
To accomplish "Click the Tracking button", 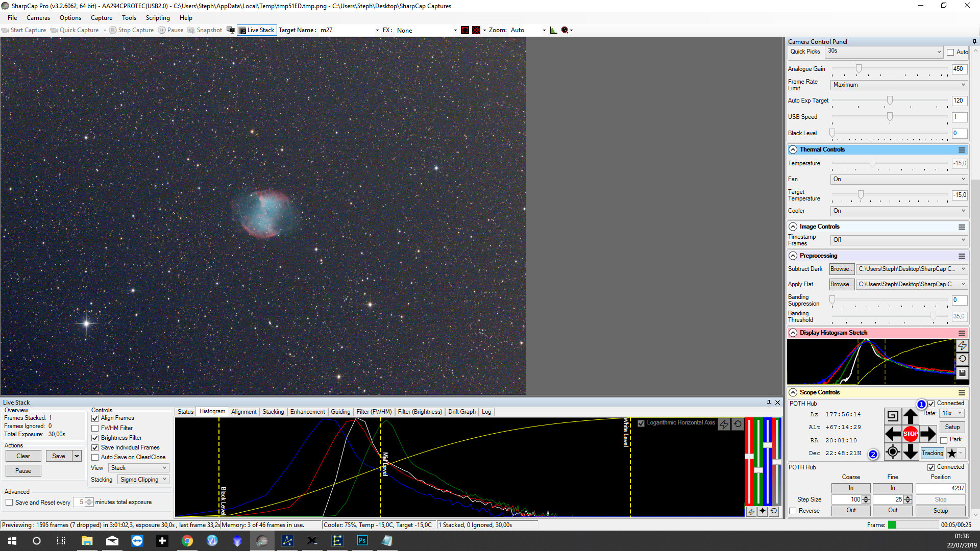I will click(x=932, y=453).
